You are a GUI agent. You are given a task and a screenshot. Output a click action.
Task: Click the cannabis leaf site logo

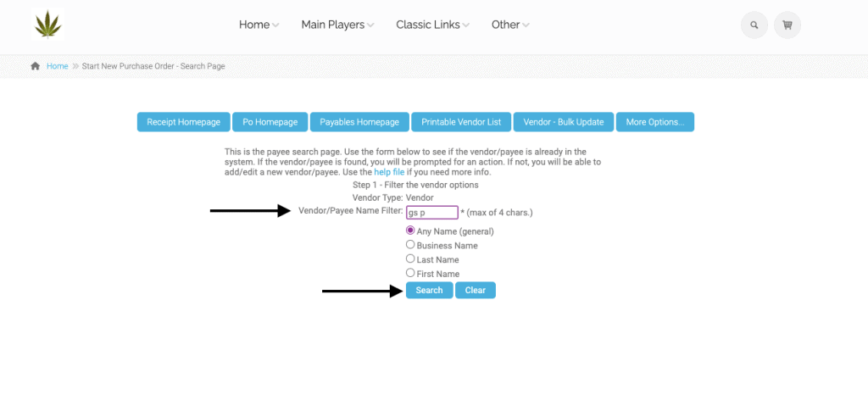(x=47, y=25)
